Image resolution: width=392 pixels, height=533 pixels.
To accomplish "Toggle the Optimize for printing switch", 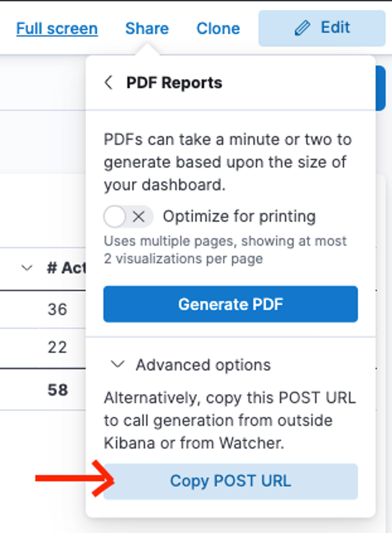I will click(128, 217).
